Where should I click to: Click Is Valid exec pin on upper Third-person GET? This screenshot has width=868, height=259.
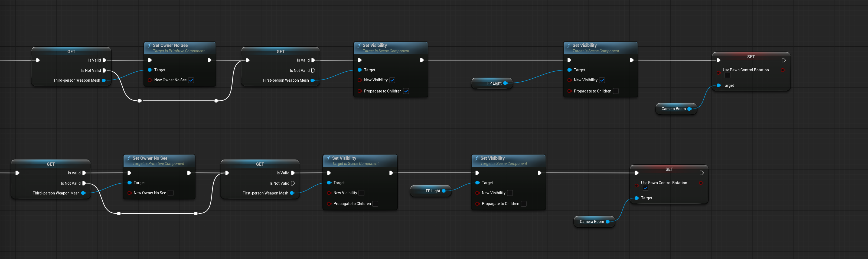(105, 60)
